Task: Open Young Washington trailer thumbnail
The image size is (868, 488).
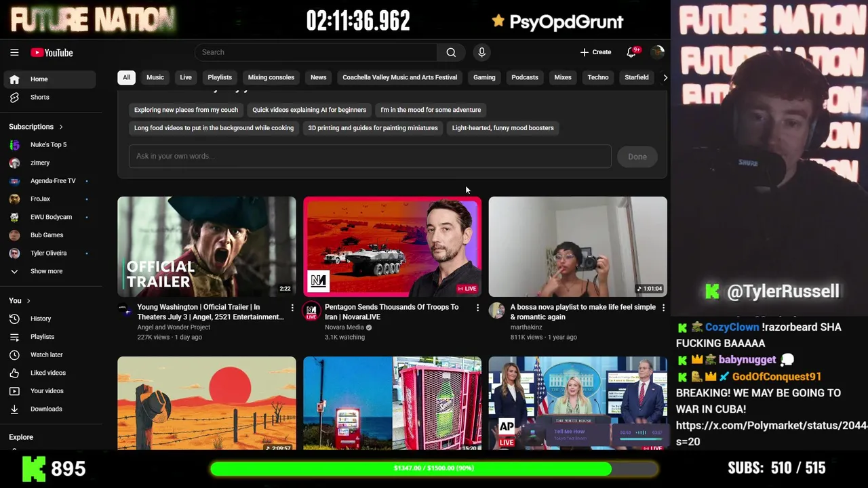Action: point(207,247)
